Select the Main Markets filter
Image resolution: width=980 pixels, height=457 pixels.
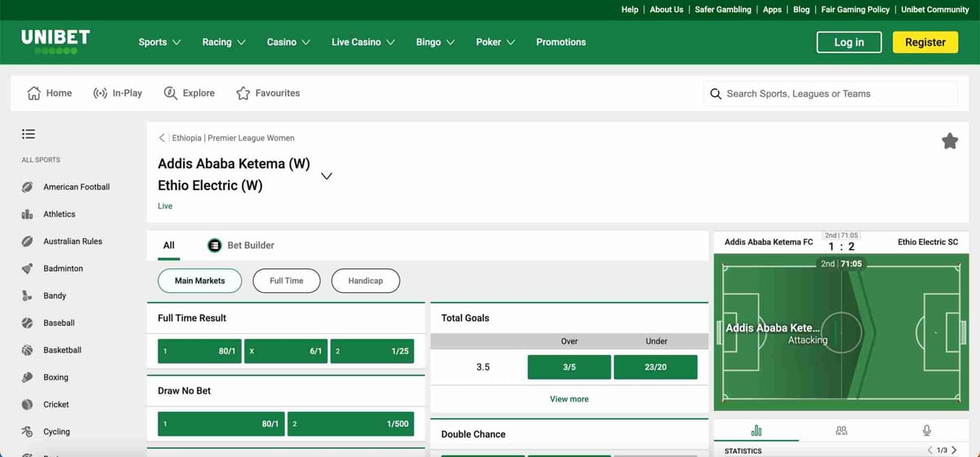click(199, 281)
